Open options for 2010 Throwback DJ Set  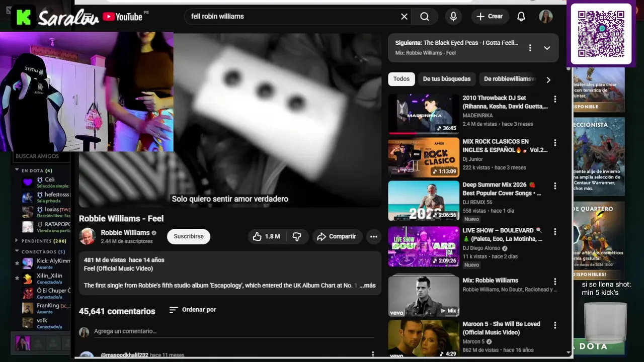pos(555,100)
